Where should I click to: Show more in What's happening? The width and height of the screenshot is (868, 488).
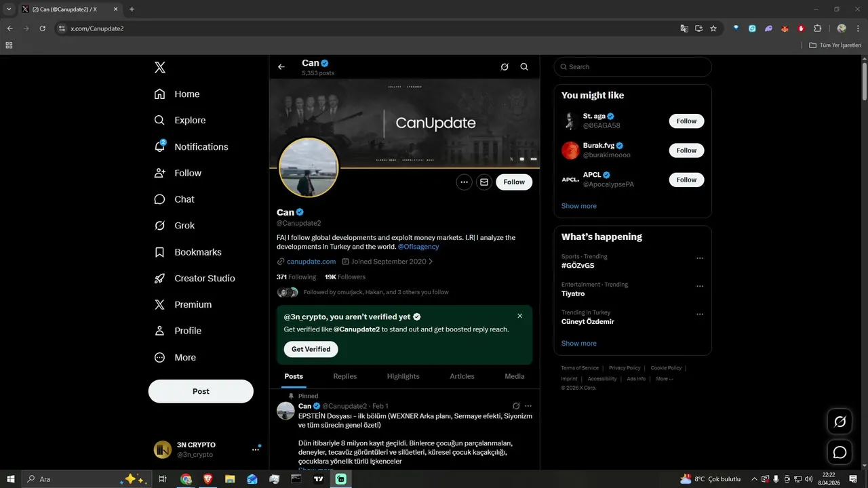(x=579, y=344)
